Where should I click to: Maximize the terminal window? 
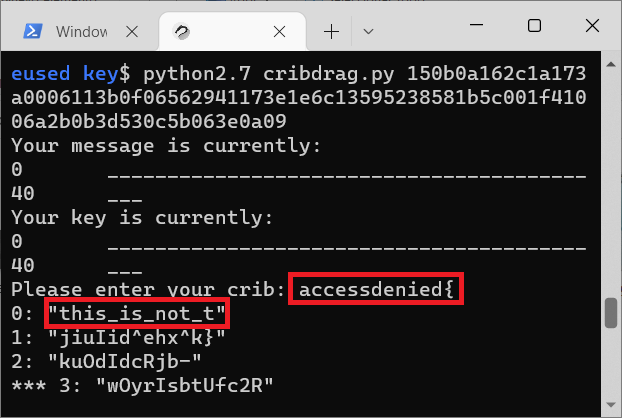[x=534, y=25]
